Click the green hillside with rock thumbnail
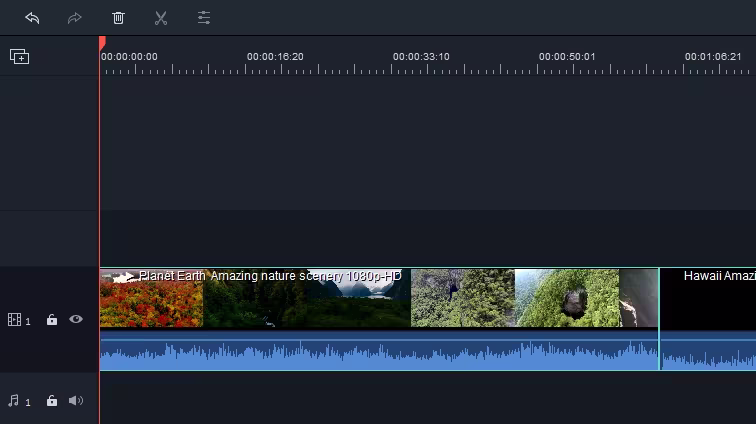 pos(567,298)
